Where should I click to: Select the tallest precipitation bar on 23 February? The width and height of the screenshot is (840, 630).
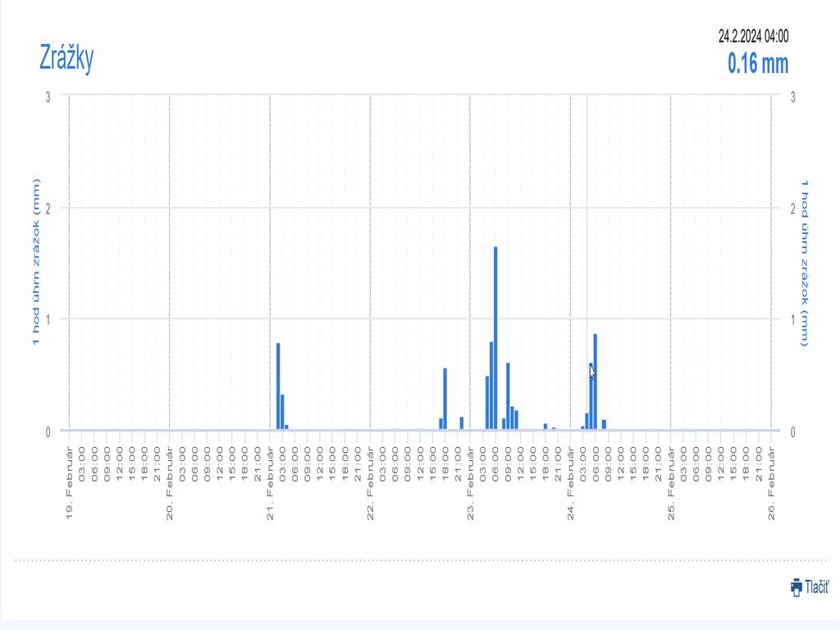[x=495, y=336]
